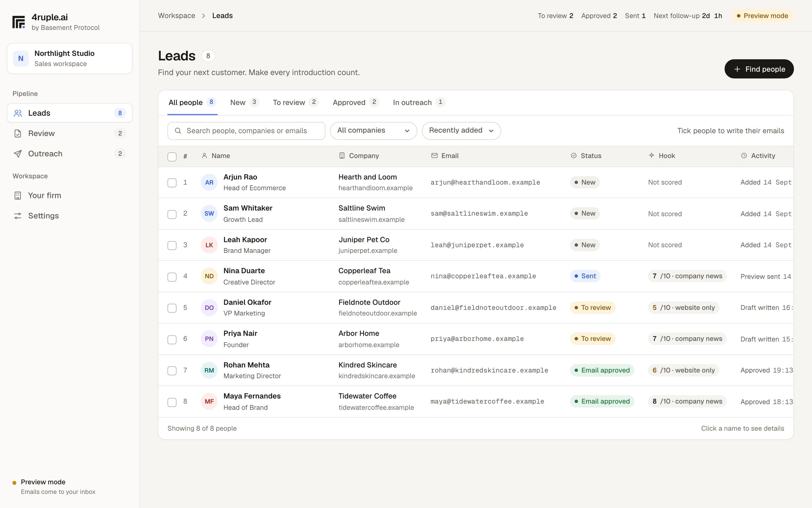This screenshot has width=812, height=508.
Task: Click the Preview mode note at sidebar bottom
Action: point(54,487)
